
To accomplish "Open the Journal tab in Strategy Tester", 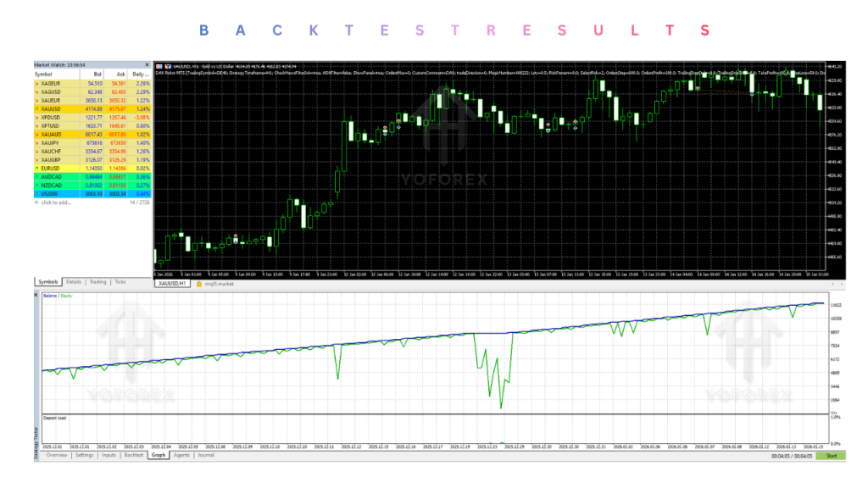I will [206, 455].
